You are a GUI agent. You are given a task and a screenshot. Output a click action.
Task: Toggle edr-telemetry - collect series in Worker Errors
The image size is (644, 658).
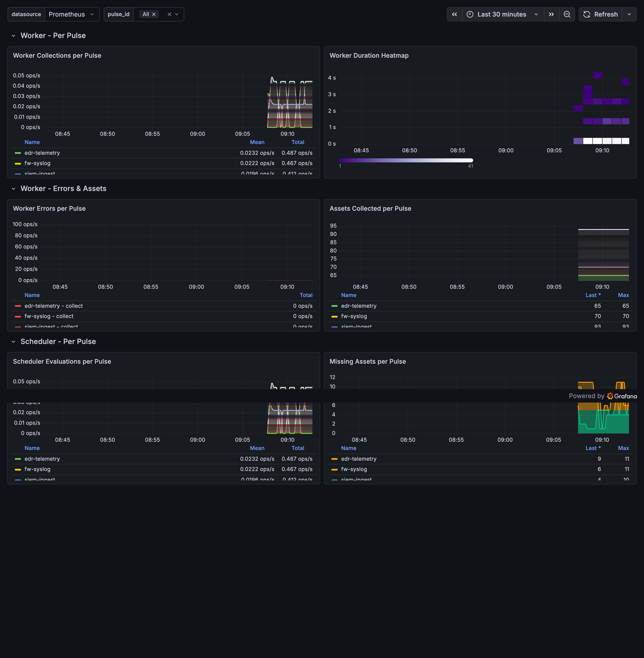[x=53, y=306]
